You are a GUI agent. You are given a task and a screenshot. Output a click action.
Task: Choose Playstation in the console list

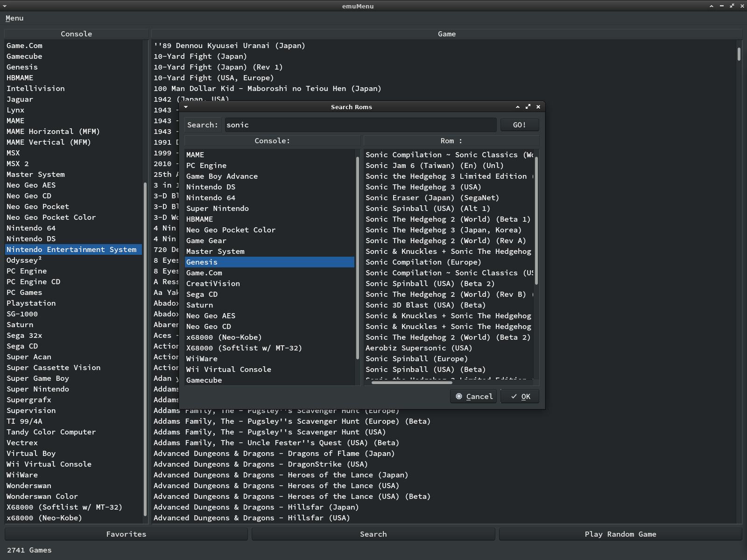(73, 303)
